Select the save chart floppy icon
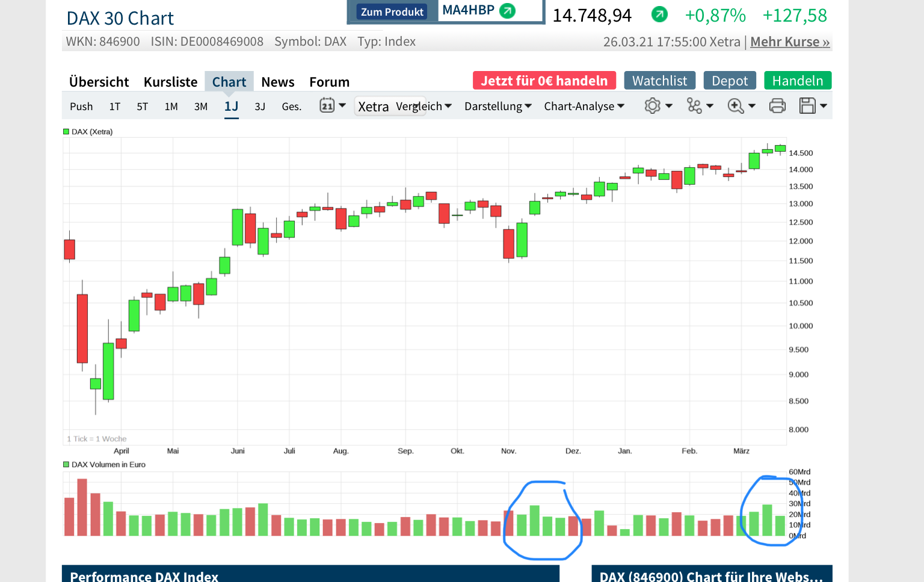Image resolution: width=924 pixels, height=582 pixels. click(808, 105)
